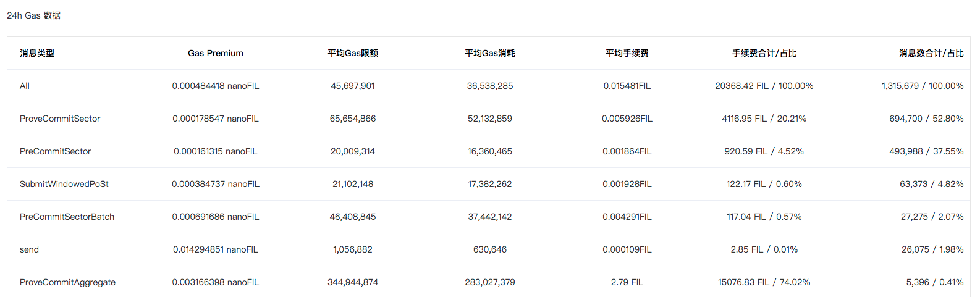Click the 344,944,874 gas limit value

(353, 282)
